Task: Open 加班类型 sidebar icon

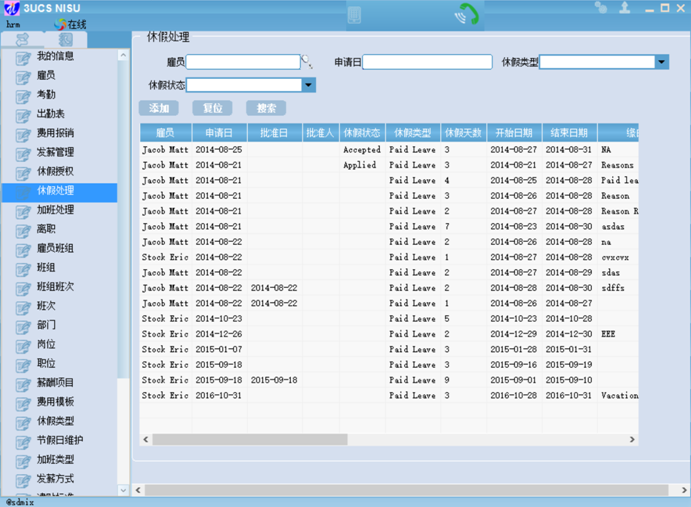Action: click(x=23, y=462)
